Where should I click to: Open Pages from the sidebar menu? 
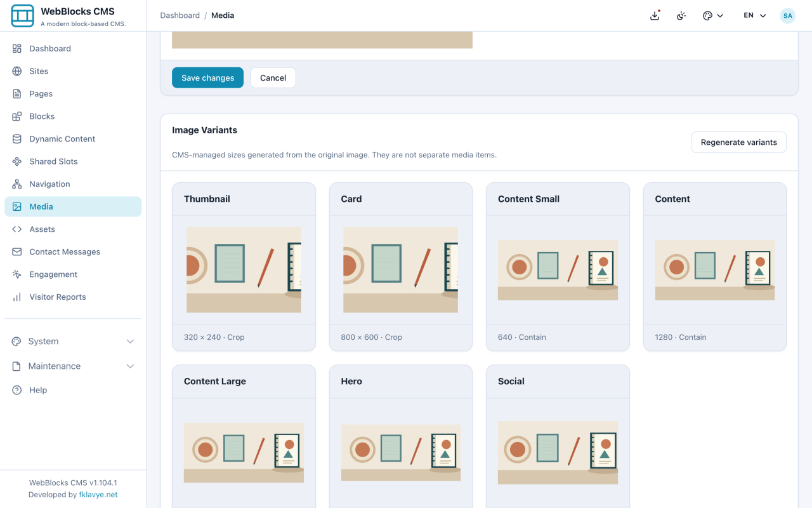tap(73, 94)
